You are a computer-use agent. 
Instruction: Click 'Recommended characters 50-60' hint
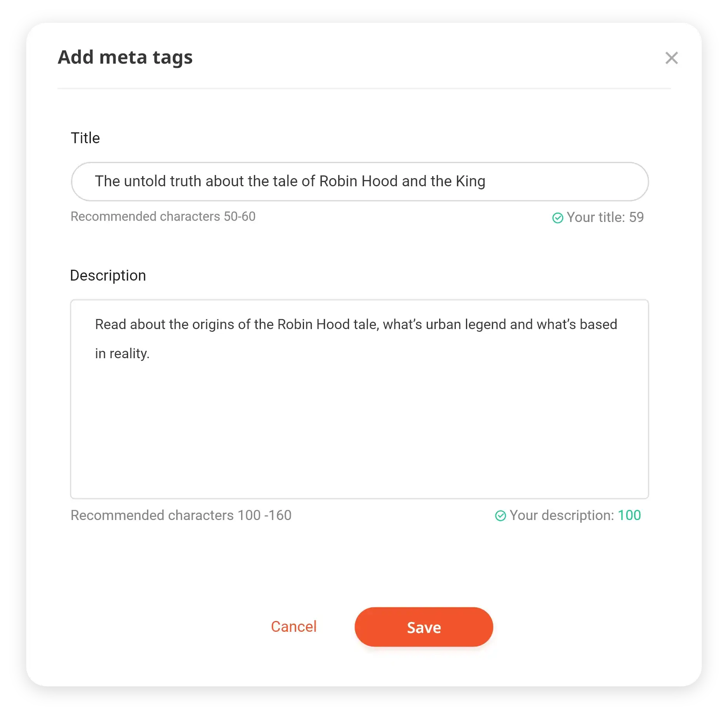[x=163, y=217]
